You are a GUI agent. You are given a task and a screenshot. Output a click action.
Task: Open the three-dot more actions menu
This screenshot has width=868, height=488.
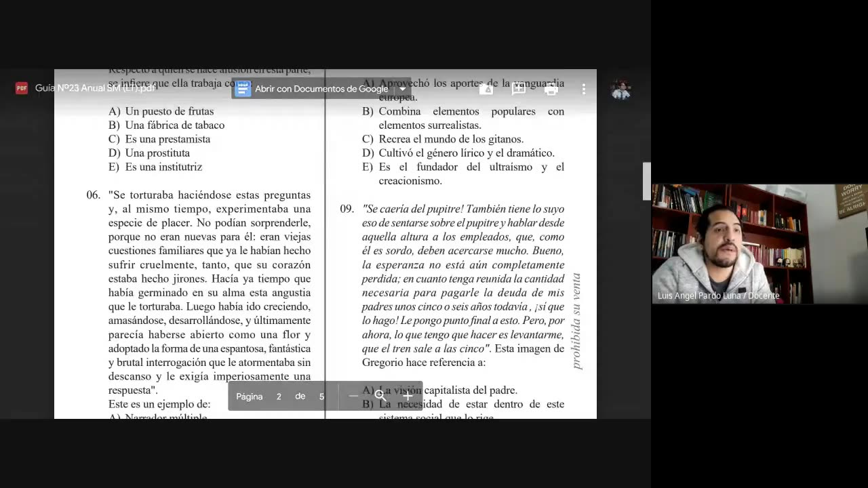pos(584,89)
